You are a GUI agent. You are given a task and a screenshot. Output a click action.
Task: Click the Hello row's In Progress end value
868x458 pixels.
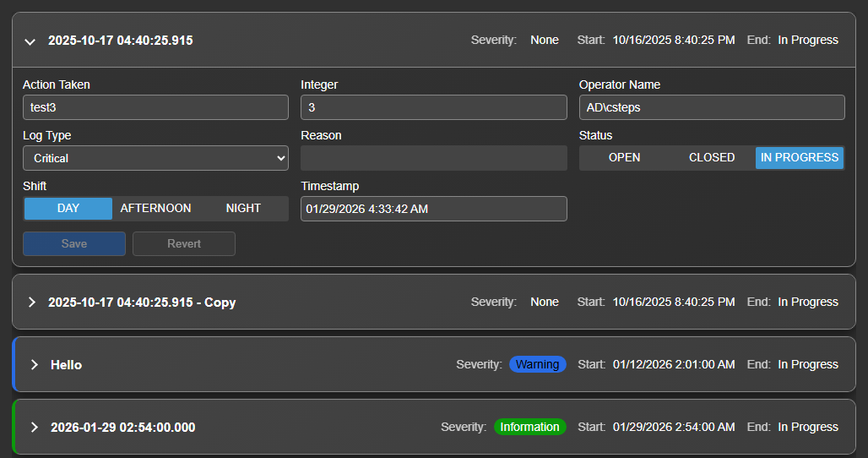[808, 364]
